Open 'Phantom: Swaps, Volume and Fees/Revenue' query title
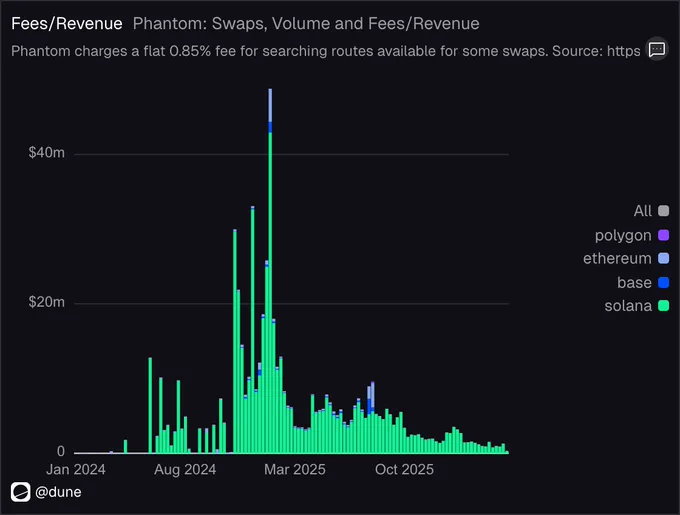The height and width of the screenshot is (515, 680). click(x=306, y=23)
